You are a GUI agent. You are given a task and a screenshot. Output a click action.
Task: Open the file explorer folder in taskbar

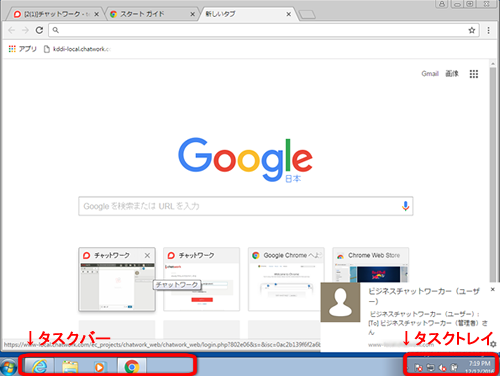pyautogui.click(x=70, y=367)
